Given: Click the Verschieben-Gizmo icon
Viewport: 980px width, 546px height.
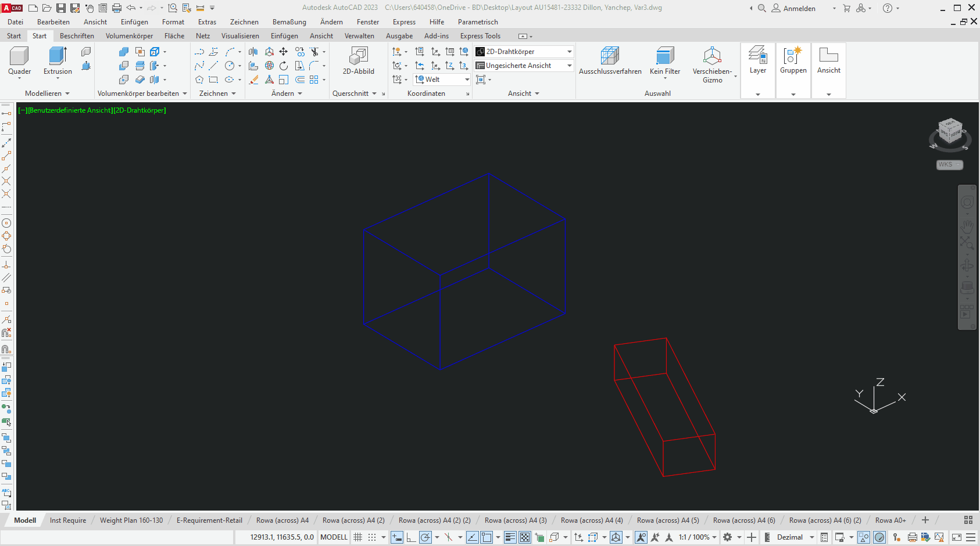Looking at the screenshot, I should (712, 65).
